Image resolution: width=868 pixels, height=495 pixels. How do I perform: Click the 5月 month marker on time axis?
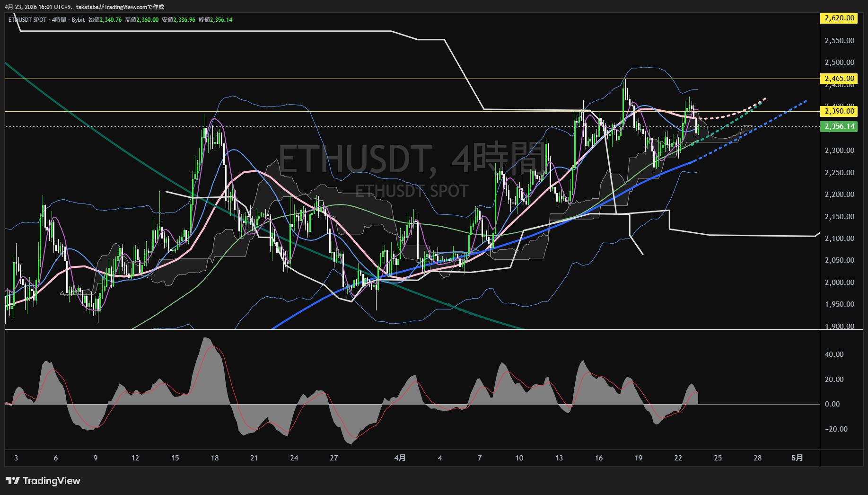(797, 458)
